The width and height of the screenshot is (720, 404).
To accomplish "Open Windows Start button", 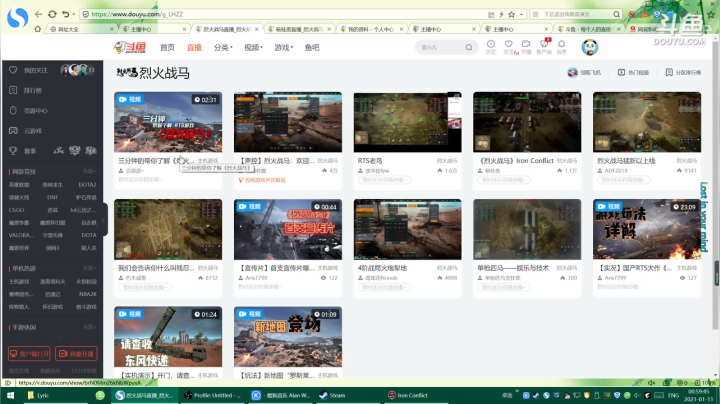I will (10, 395).
